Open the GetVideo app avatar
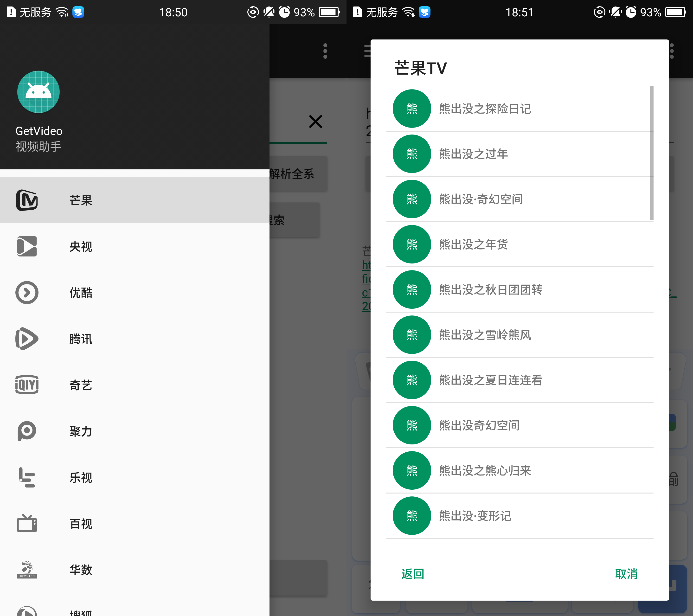The width and height of the screenshot is (693, 616). (38, 92)
